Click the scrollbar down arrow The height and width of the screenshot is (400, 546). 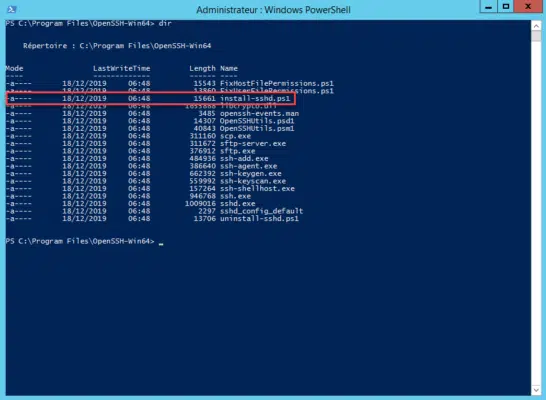536,390
